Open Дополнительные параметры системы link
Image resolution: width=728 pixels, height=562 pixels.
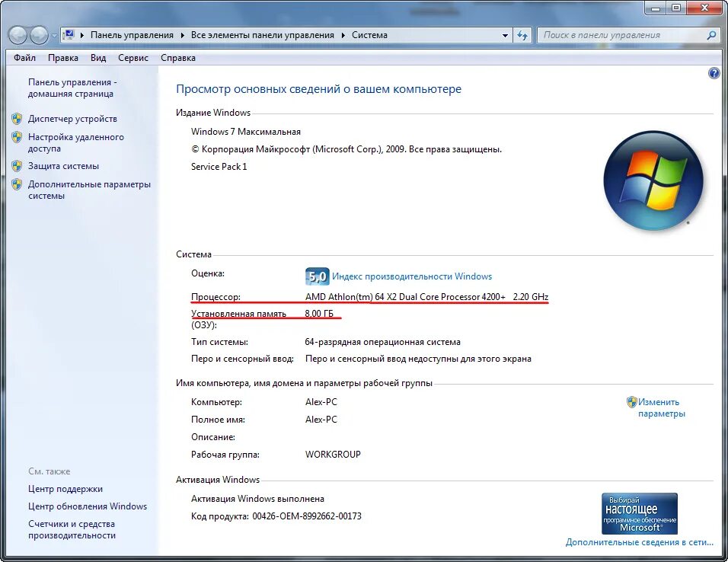[x=90, y=190]
